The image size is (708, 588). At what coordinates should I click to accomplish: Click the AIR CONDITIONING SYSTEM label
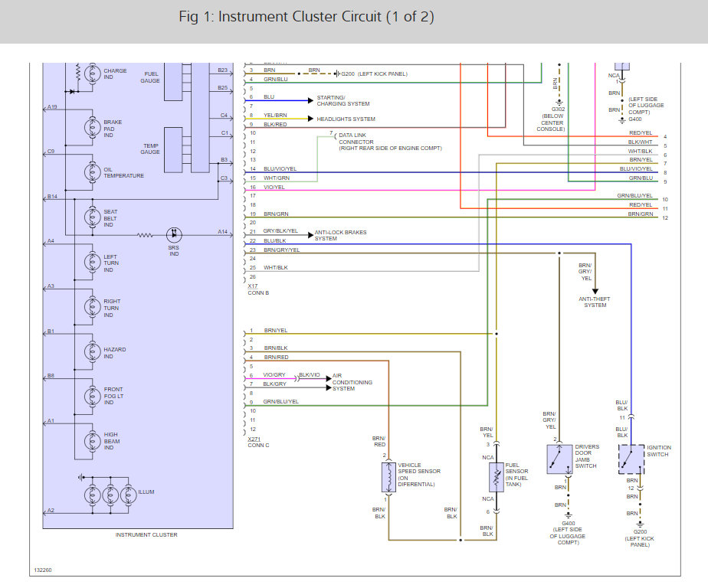click(x=352, y=382)
